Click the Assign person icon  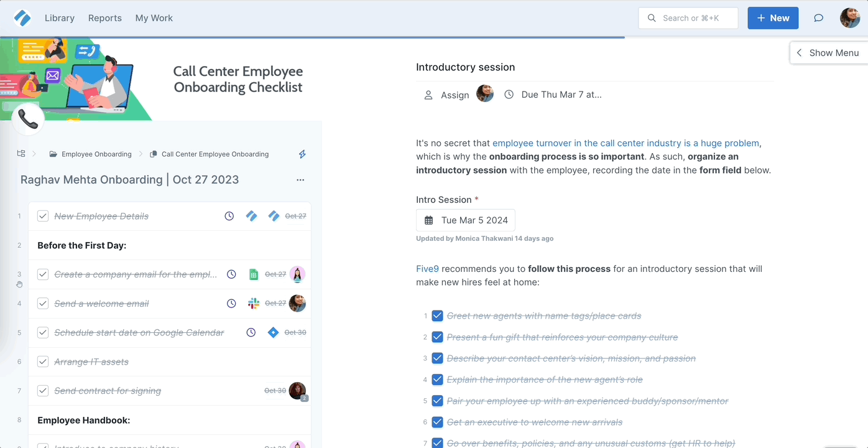[x=428, y=95]
